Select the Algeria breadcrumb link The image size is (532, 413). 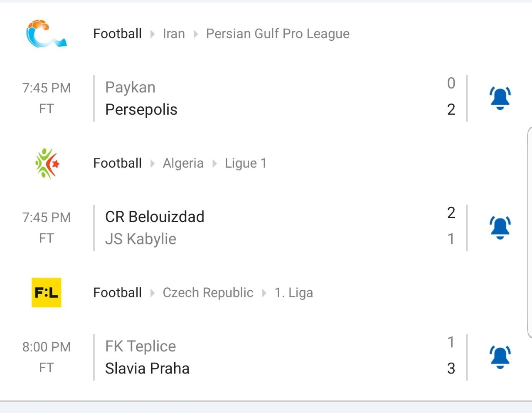[183, 163]
